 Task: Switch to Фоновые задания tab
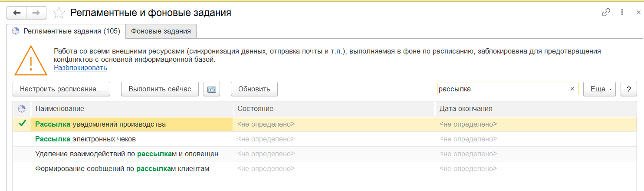point(161,31)
